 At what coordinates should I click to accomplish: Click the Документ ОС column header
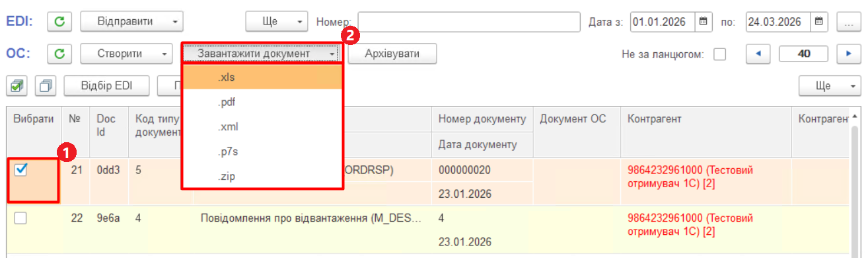coord(577,131)
